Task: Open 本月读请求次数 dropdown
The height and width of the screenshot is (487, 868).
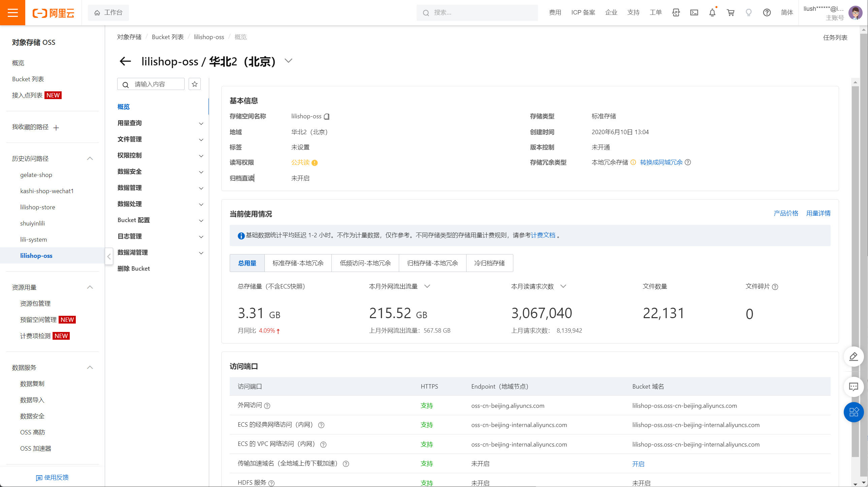Action: [x=564, y=286]
